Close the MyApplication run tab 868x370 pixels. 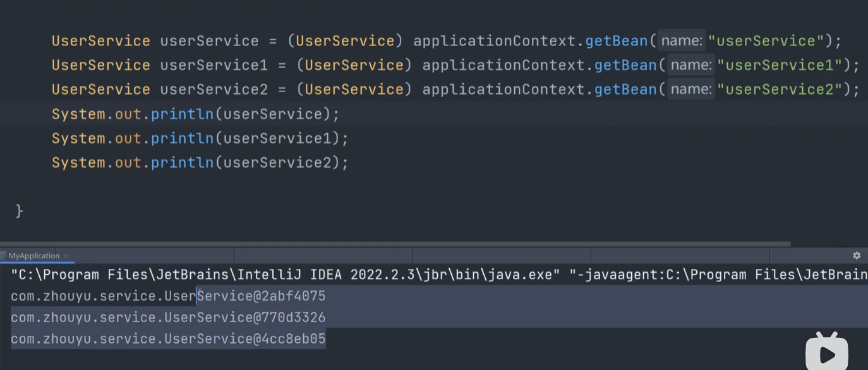[66, 256]
